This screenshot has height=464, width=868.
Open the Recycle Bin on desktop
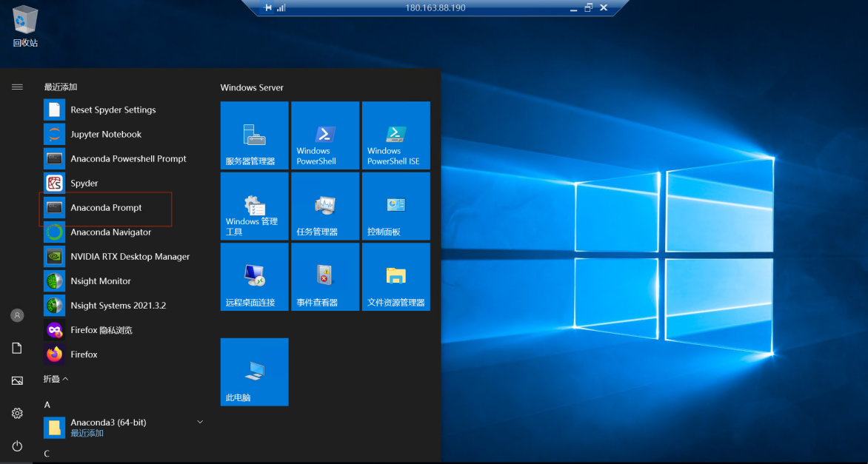coord(25,26)
